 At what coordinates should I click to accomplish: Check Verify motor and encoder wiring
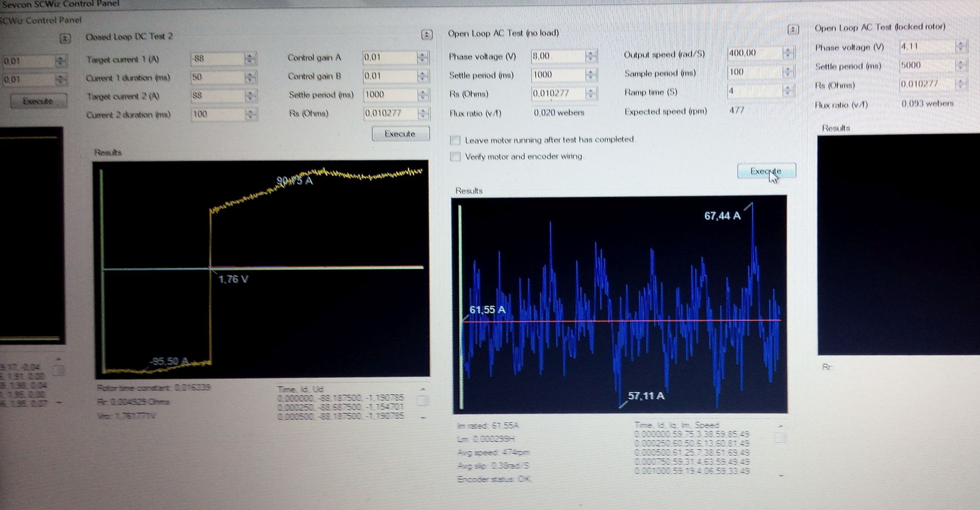(x=455, y=157)
